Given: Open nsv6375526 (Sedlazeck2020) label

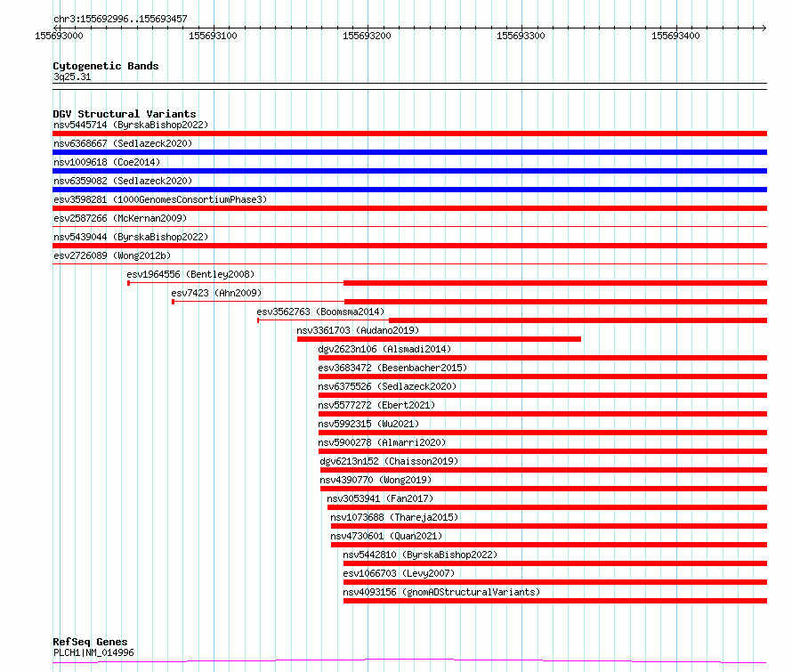Looking at the screenshot, I should click(387, 386).
